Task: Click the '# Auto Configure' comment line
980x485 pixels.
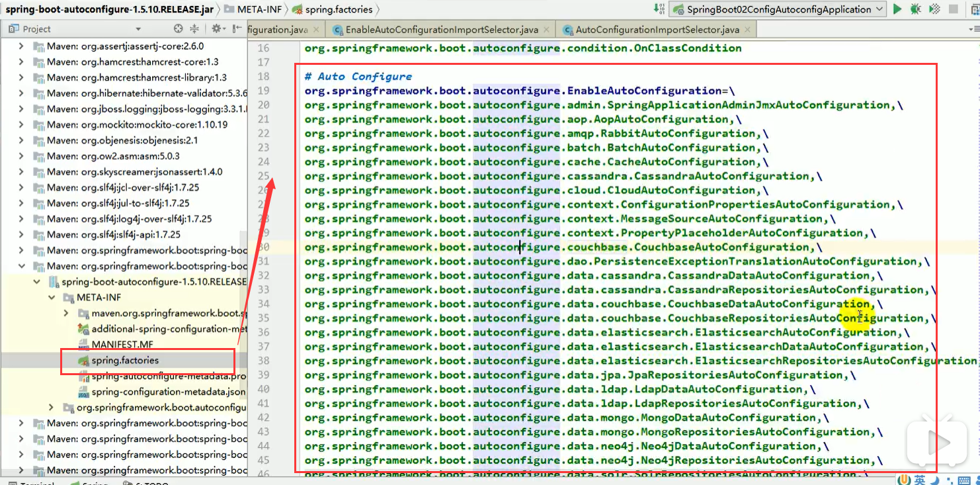Action: click(358, 76)
